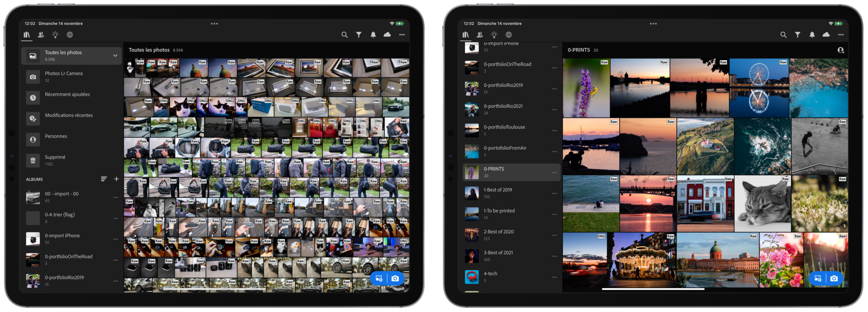The image size is (868, 312).
Task: Open Shared albums icon on left iPad
Action: coord(41,35)
